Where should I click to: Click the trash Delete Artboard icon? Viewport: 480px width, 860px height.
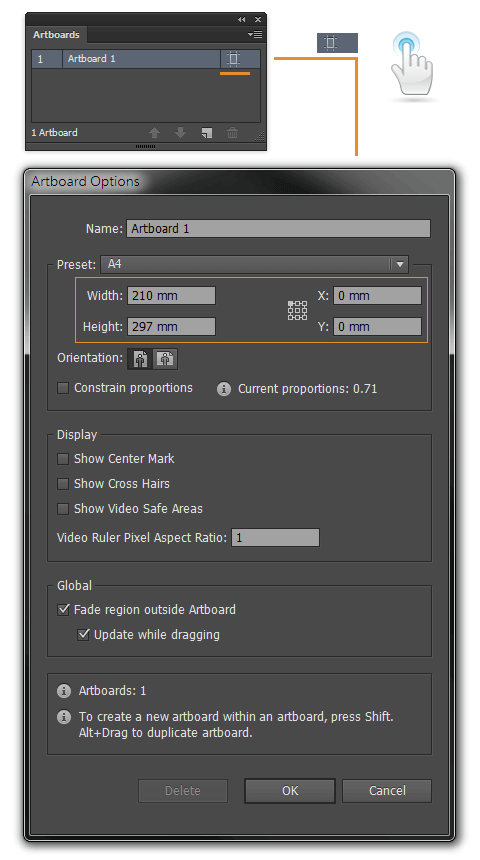233,133
